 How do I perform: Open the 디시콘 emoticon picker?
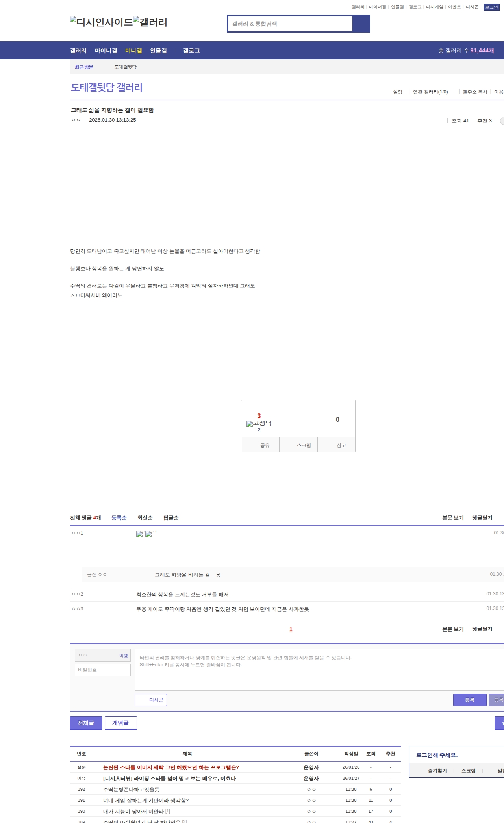(151, 700)
